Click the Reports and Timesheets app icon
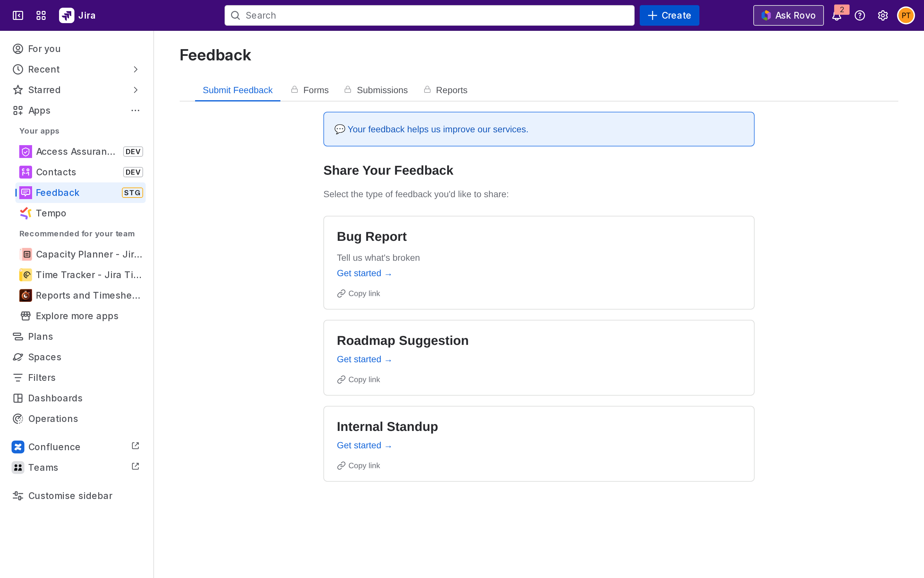 pos(26,295)
